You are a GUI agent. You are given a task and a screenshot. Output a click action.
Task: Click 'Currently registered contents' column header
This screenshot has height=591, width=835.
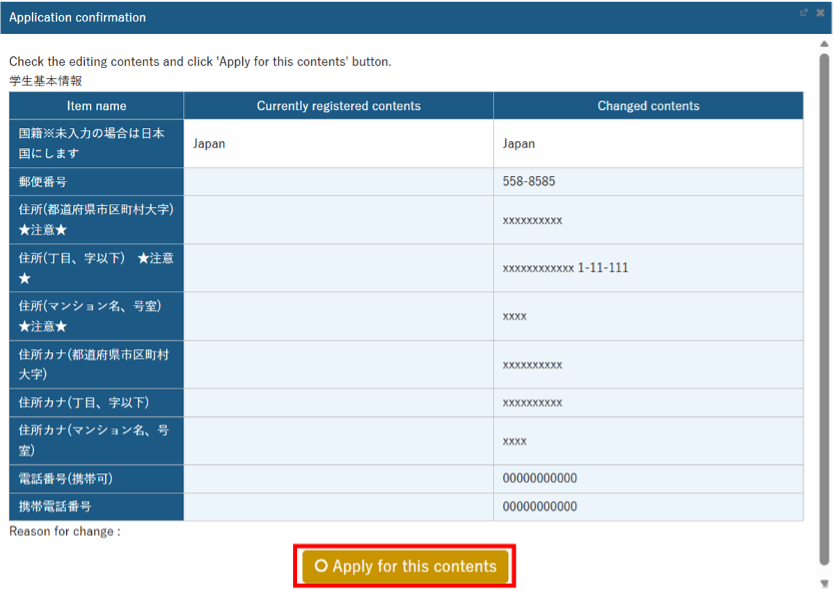[x=338, y=106]
